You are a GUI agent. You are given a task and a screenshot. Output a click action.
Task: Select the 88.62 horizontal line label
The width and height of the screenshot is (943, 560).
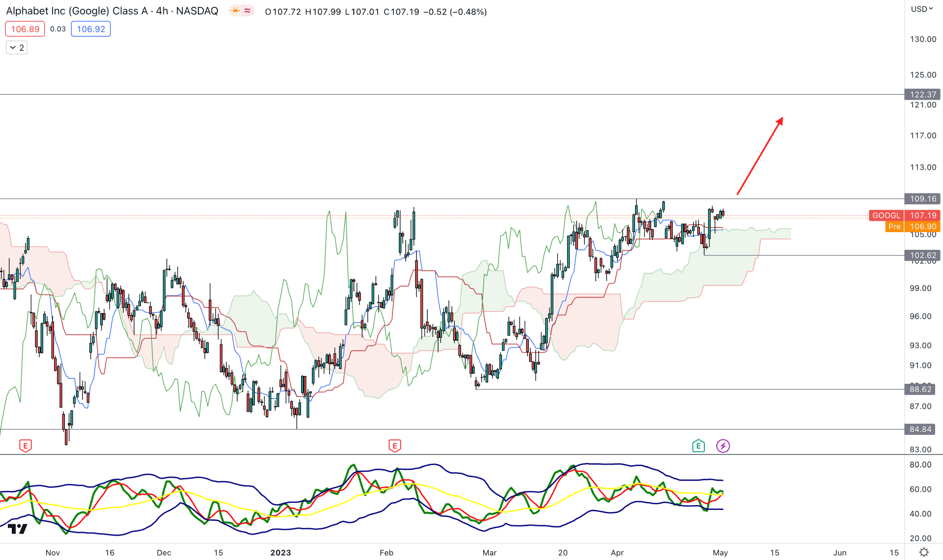click(920, 389)
